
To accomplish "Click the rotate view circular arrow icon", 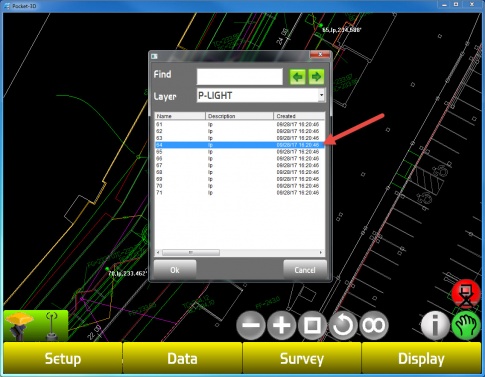I will [343, 325].
